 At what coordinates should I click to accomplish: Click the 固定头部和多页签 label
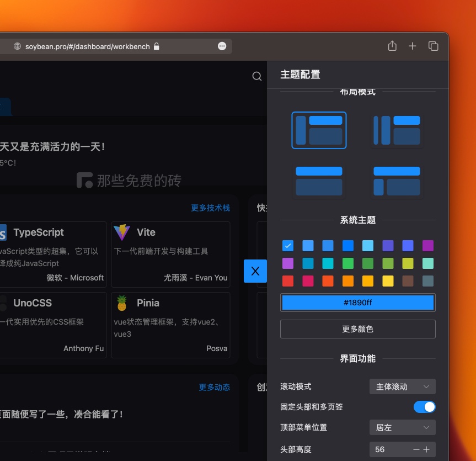(x=312, y=407)
